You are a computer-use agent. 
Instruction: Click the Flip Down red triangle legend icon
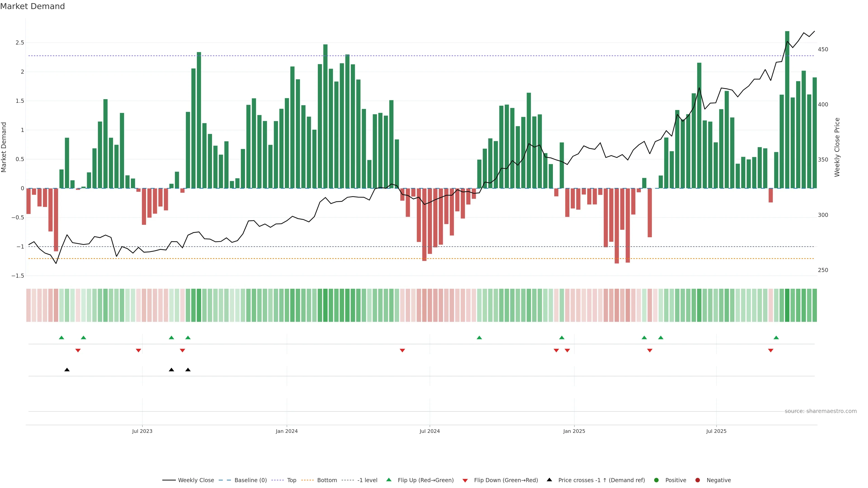(x=465, y=481)
